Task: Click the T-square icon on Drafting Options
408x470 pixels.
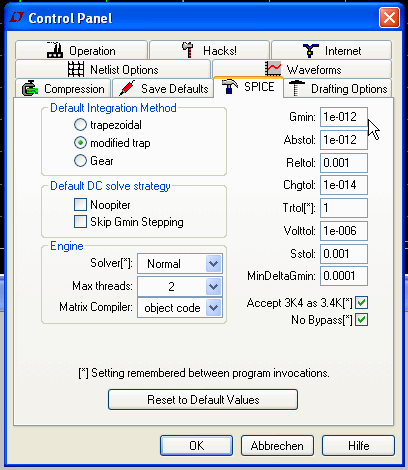Action: pos(296,88)
